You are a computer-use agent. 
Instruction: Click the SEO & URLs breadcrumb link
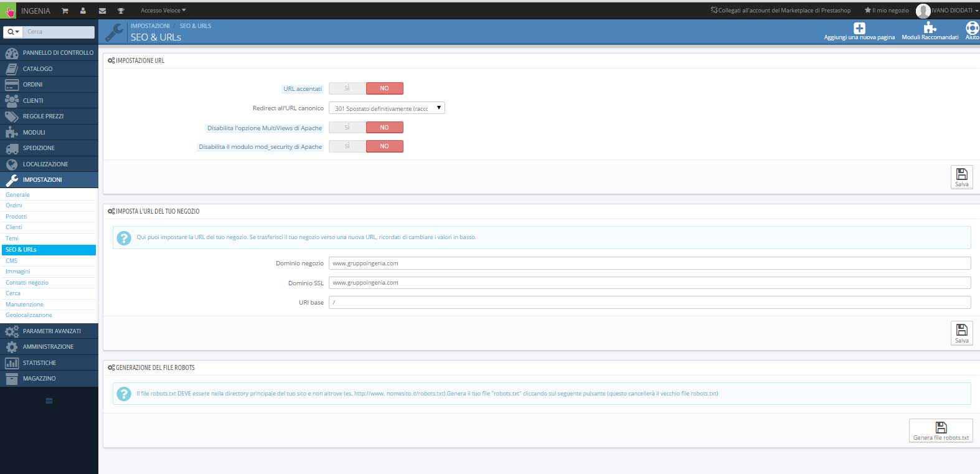point(196,26)
